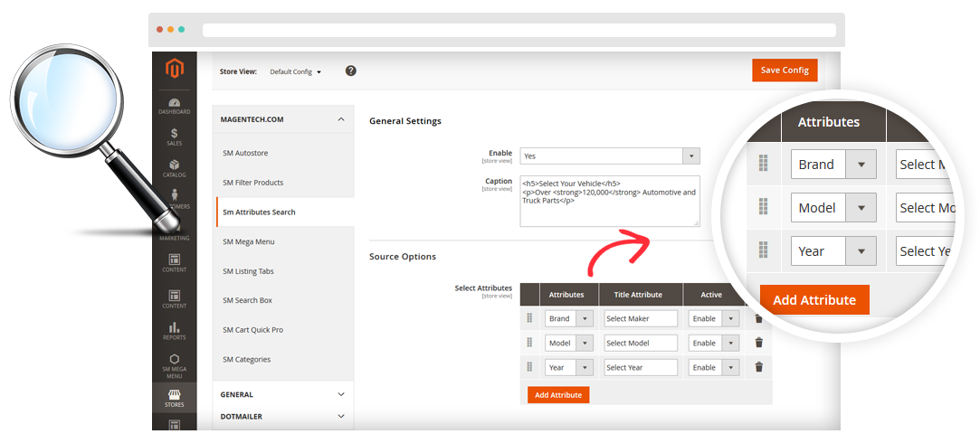The image size is (980, 434).
Task: Click the Magento logo icon
Action: [x=175, y=69]
